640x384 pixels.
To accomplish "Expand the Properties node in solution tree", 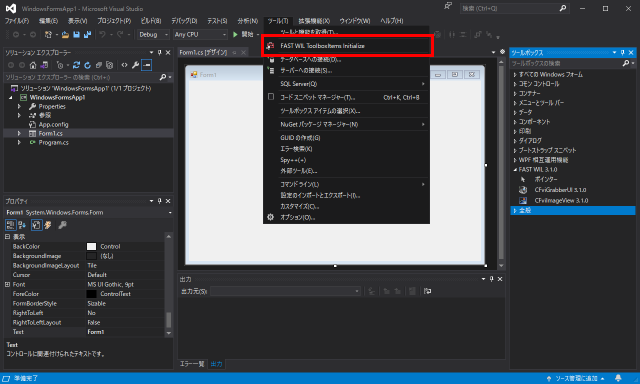I will 19,107.
